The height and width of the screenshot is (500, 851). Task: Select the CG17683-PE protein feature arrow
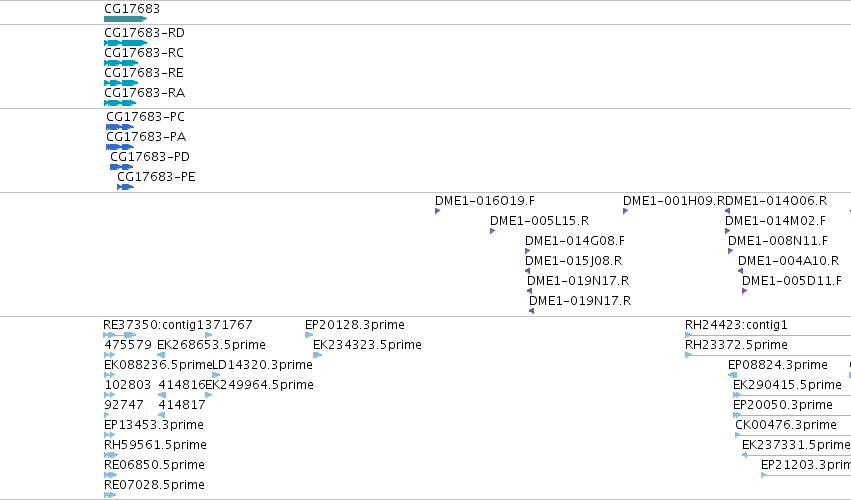point(125,187)
